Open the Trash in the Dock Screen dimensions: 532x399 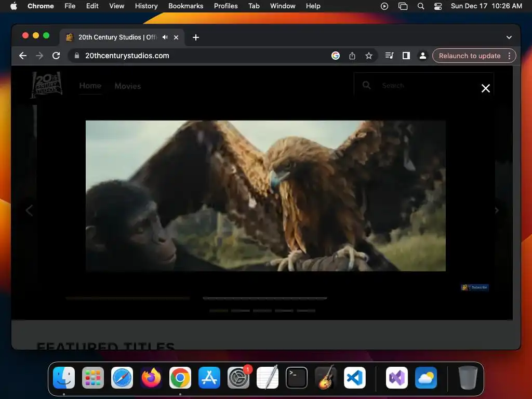click(468, 378)
